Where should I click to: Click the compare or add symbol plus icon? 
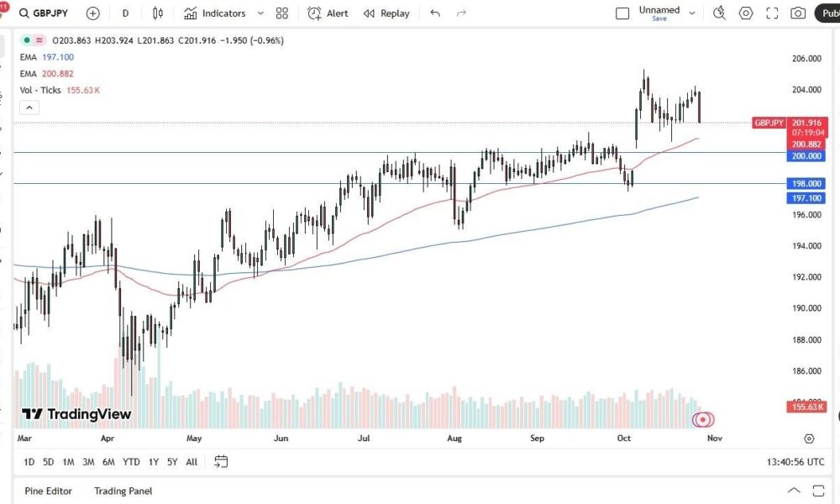coord(92,13)
